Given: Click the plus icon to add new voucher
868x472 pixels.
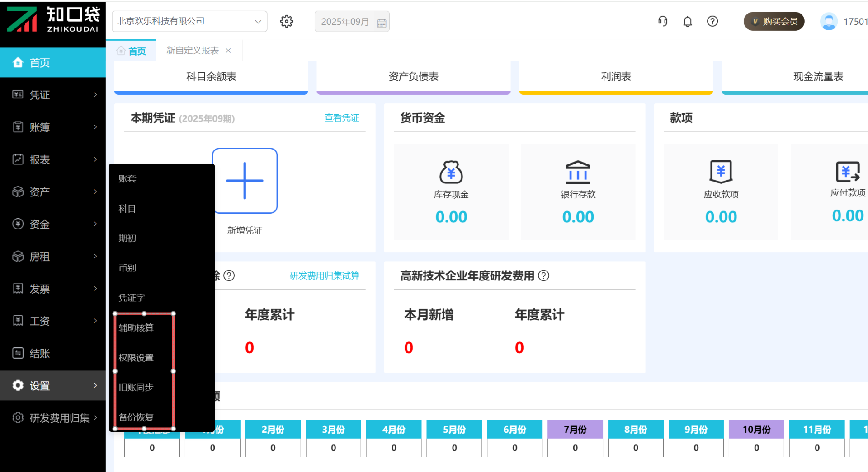Looking at the screenshot, I should (245, 181).
